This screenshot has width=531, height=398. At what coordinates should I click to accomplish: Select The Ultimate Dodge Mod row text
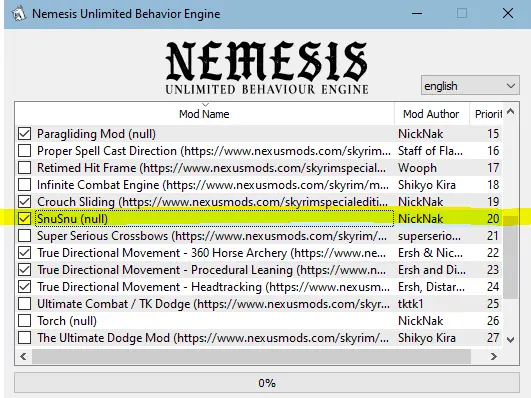tap(213, 338)
